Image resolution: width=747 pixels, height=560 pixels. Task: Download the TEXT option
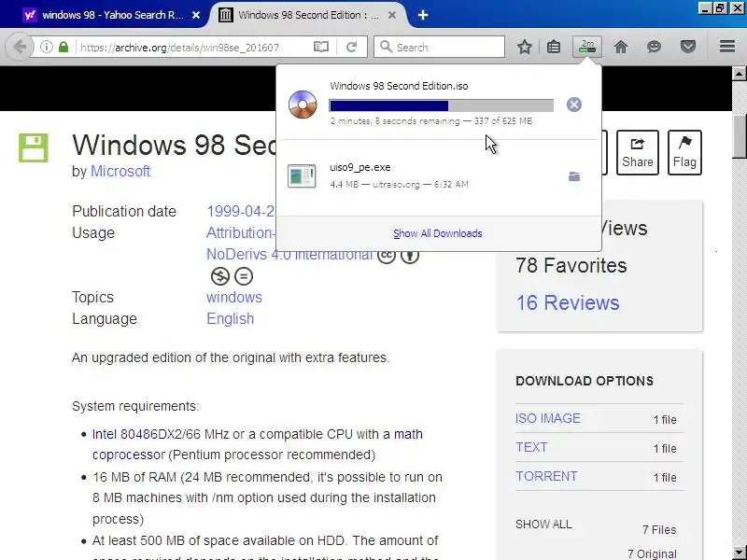(x=531, y=447)
